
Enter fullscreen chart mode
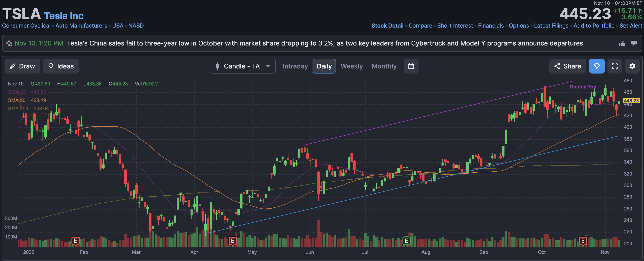pyautogui.click(x=615, y=66)
